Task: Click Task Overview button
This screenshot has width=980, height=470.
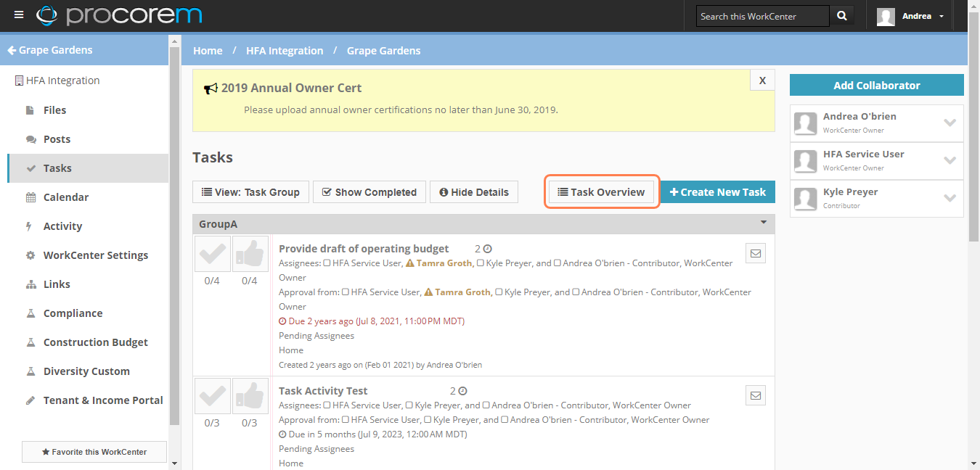Action: tap(602, 192)
